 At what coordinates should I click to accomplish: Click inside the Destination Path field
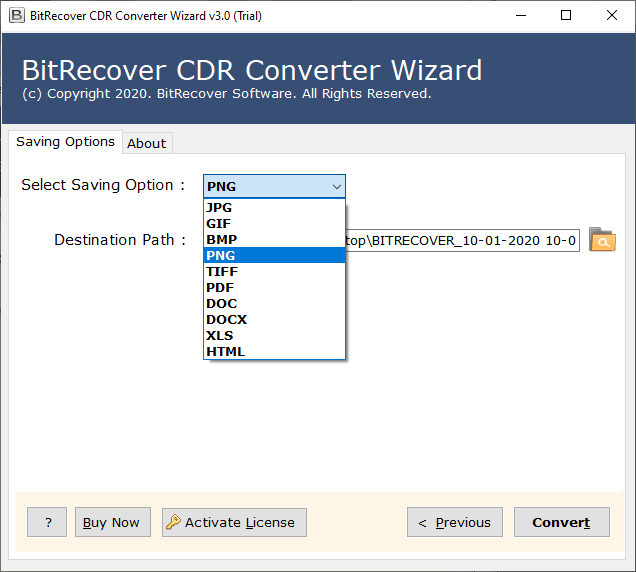click(x=462, y=240)
